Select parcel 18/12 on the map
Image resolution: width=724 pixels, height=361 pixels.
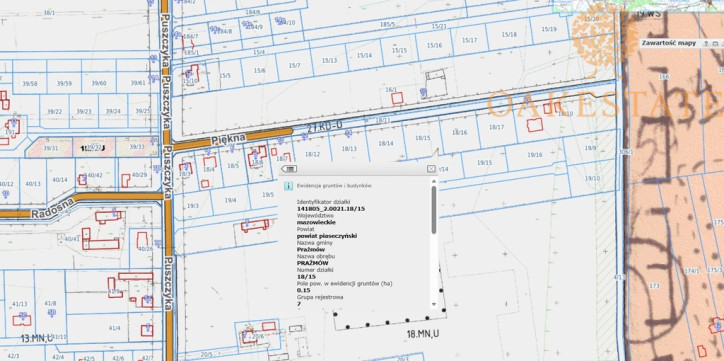coord(313,154)
